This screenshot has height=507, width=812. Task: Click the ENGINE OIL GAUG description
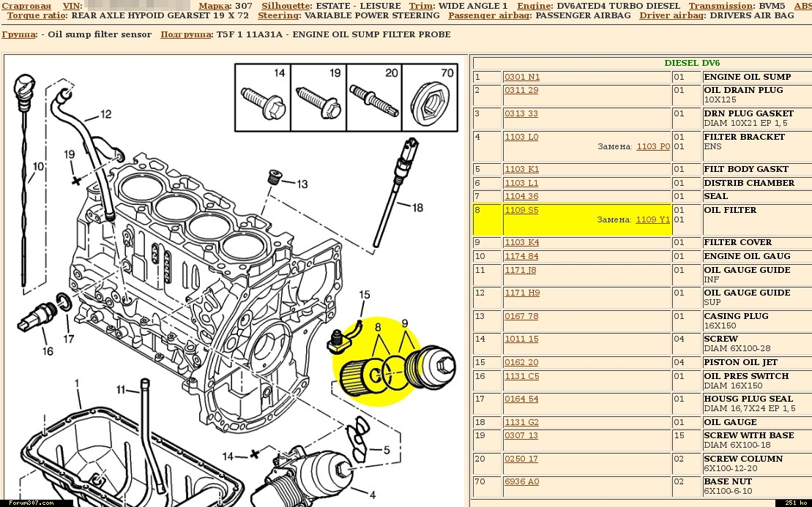tap(747, 257)
